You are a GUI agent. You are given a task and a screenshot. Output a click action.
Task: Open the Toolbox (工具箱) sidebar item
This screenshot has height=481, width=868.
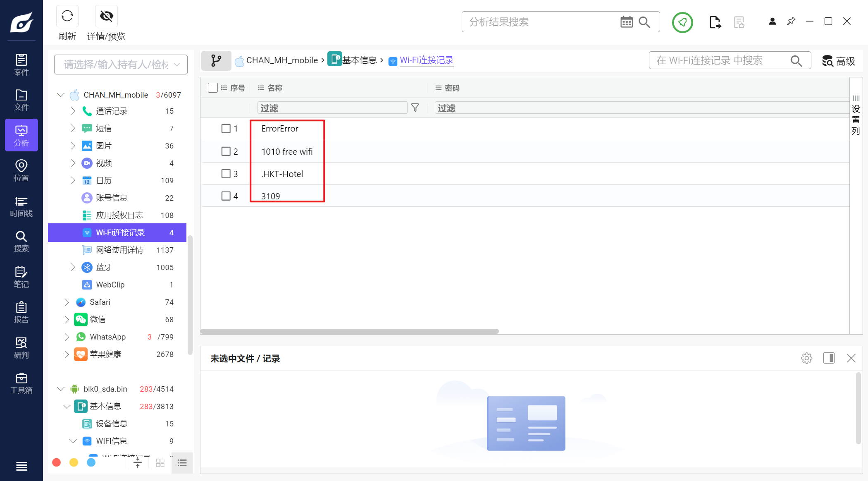click(21, 383)
